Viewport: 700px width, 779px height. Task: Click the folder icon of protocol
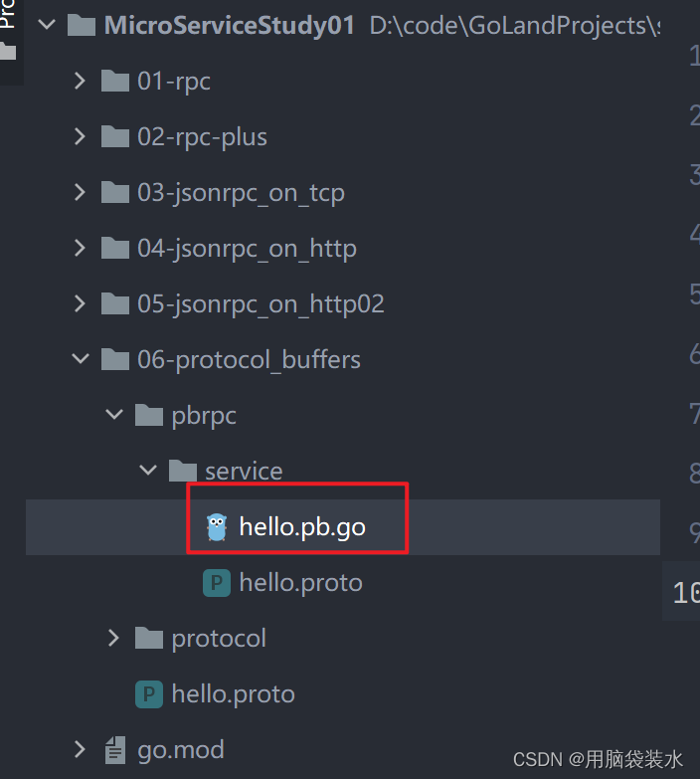click(x=149, y=638)
